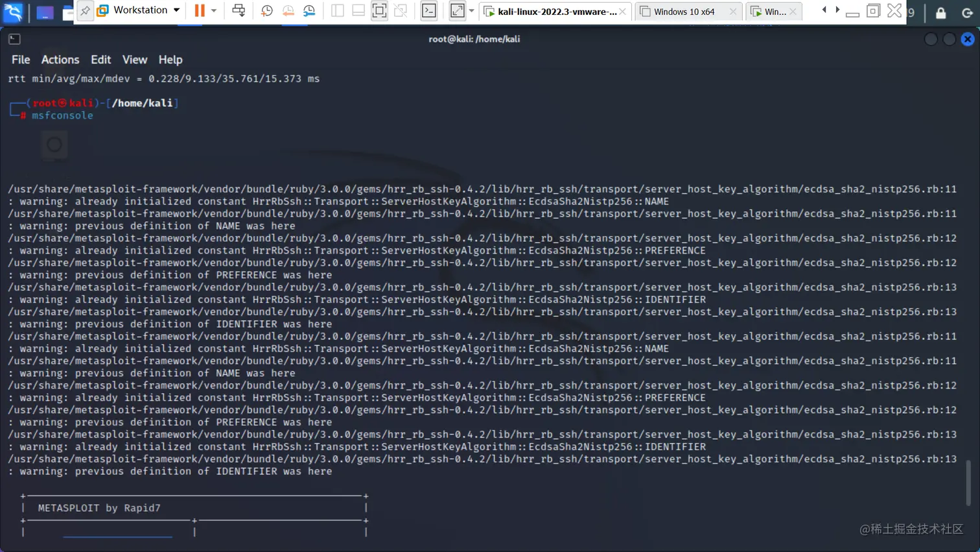Open the snapshot manager icon
This screenshot has width=980, height=552.
coord(309,10)
